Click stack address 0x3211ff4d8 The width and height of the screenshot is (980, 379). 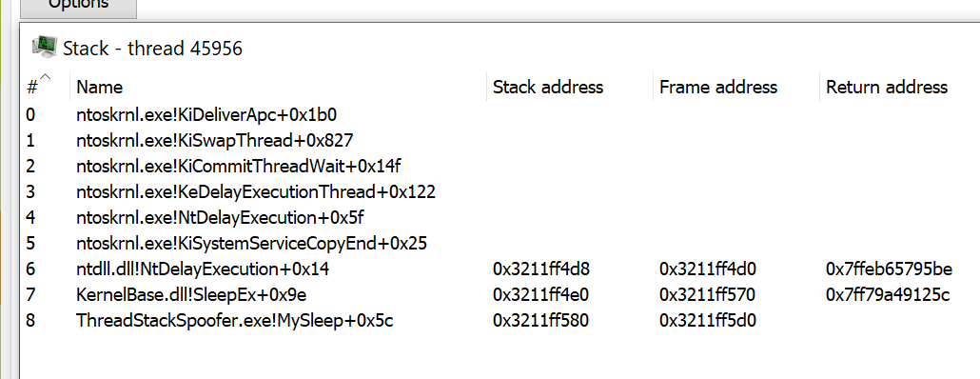click(541, 269)
